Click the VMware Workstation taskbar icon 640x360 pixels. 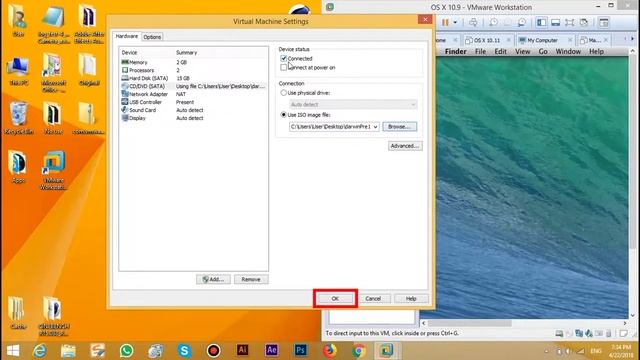tap(387, 350)
